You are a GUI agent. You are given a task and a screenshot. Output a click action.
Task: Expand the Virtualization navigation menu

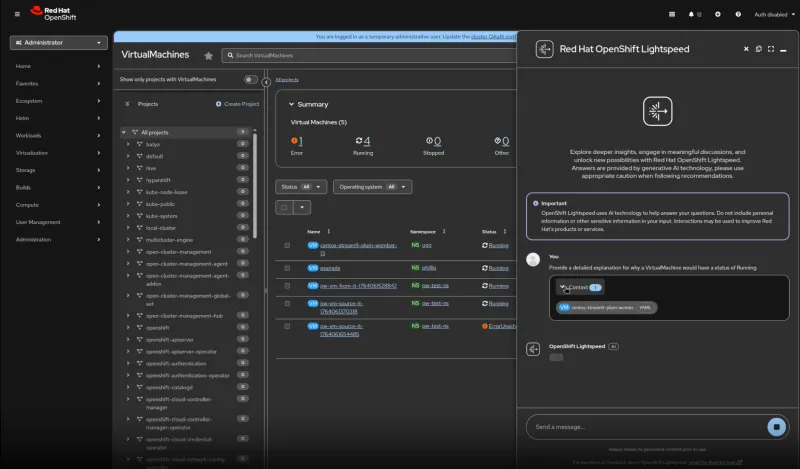58,153
